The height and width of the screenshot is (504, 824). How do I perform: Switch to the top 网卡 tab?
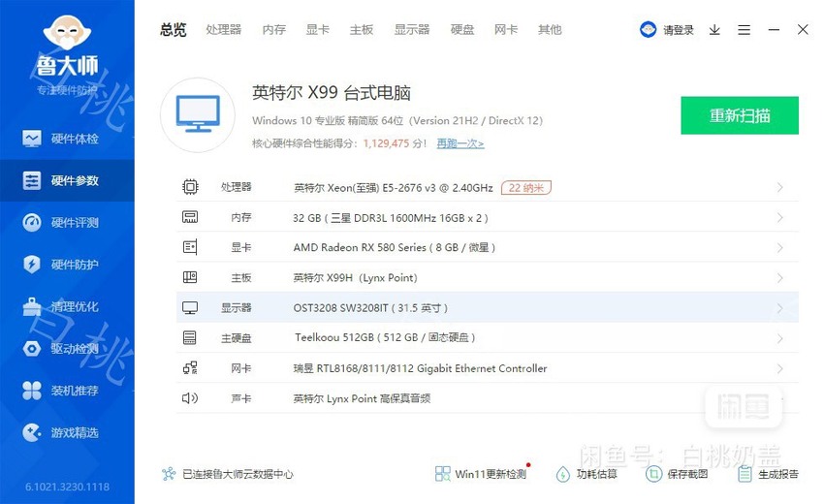coord(506,29)
